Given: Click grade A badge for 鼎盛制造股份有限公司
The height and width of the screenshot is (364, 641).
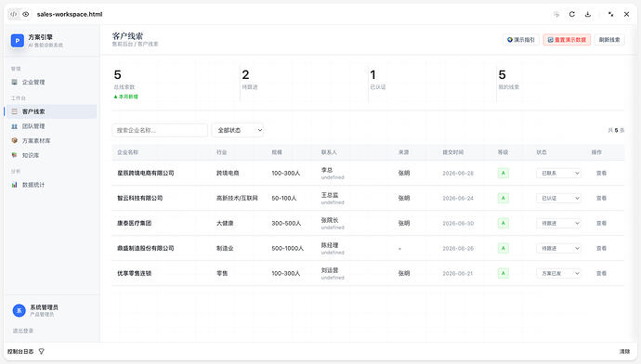Looking at the screenshot, I should (504, 248).
